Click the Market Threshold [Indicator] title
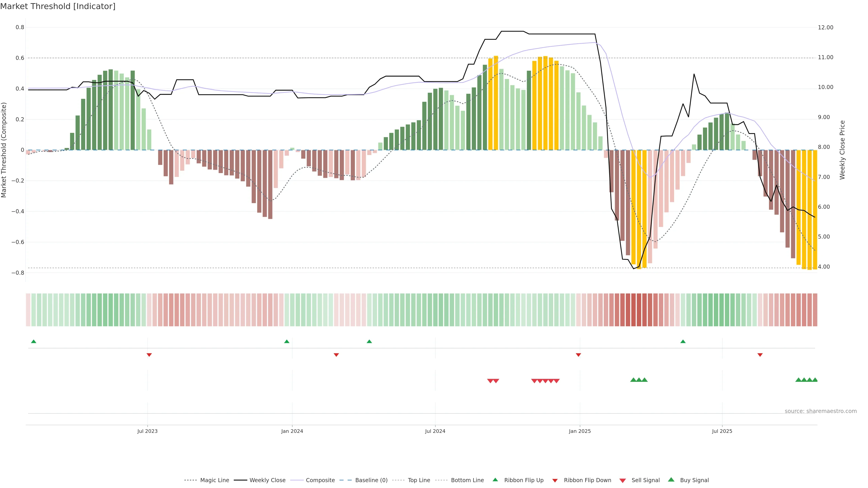 (x=58, y=6)
